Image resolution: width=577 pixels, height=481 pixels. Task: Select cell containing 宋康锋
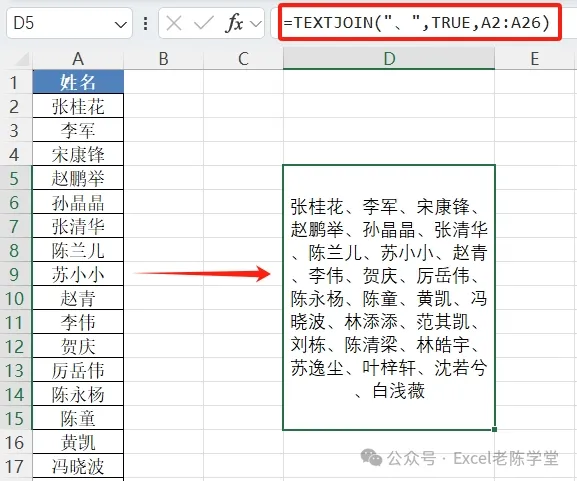pos(78,154)
